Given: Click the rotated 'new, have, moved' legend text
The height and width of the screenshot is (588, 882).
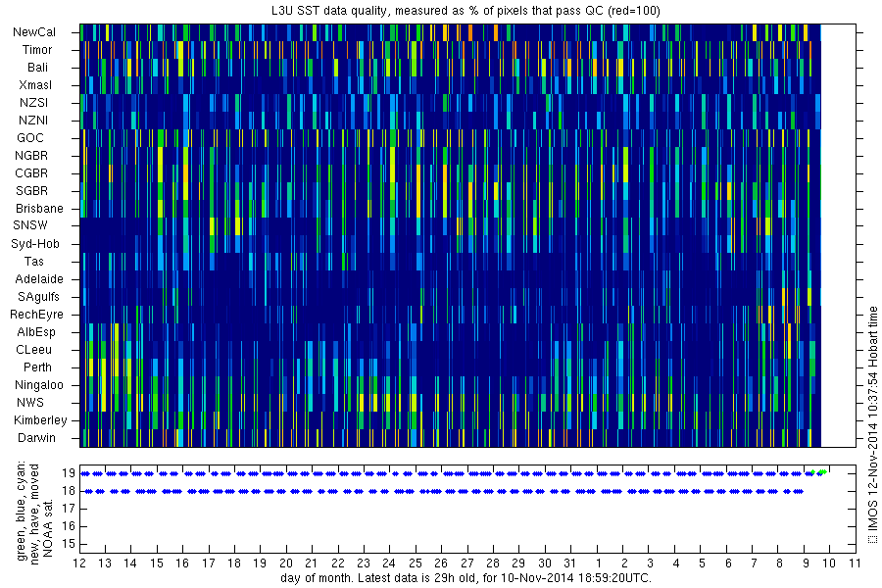Looking at the screenshot, I should pyautogui.click(x=35, y=514).
